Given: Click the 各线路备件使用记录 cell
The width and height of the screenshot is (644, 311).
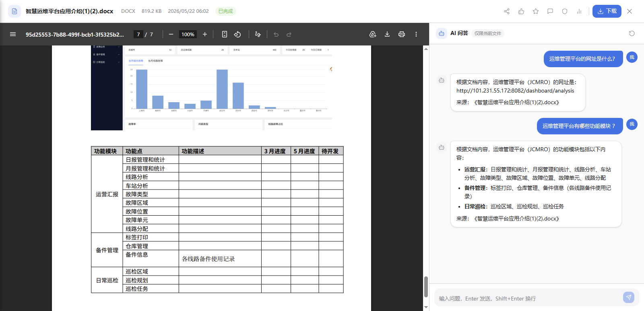Looking at the screenshot, I should coord(220,259).
